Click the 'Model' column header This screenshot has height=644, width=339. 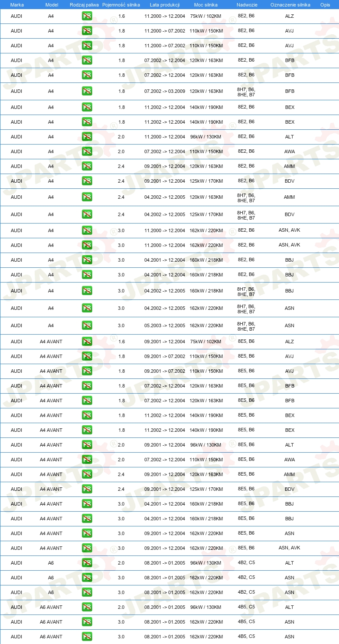click(x=52, y=4)
